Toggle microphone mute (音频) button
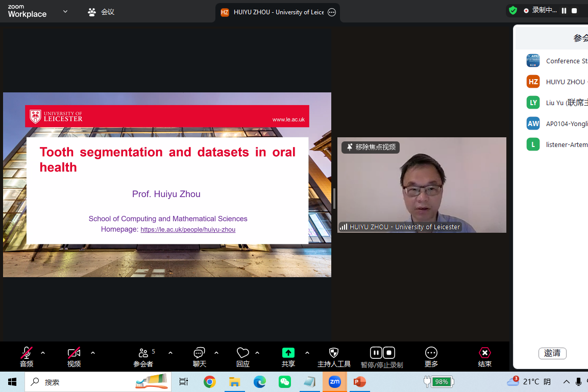Viewport: 588px width, 392px height. 27,353
